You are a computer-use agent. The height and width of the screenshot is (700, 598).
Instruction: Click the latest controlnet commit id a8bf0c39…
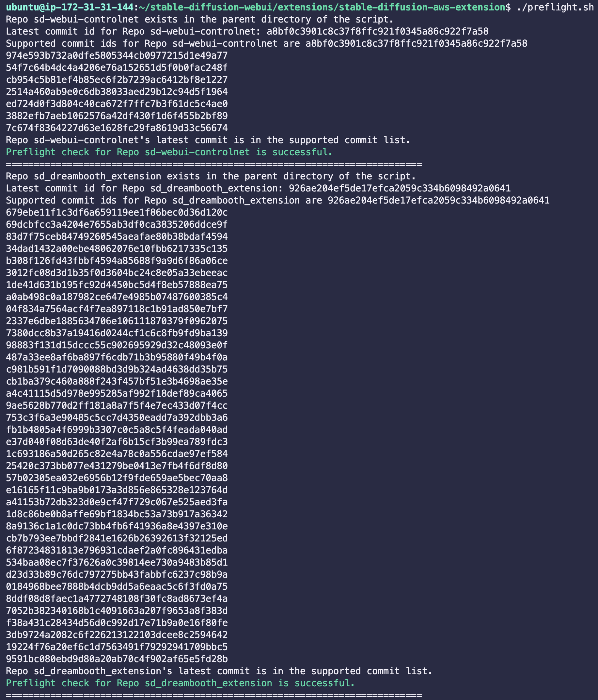tap(378, 32)
